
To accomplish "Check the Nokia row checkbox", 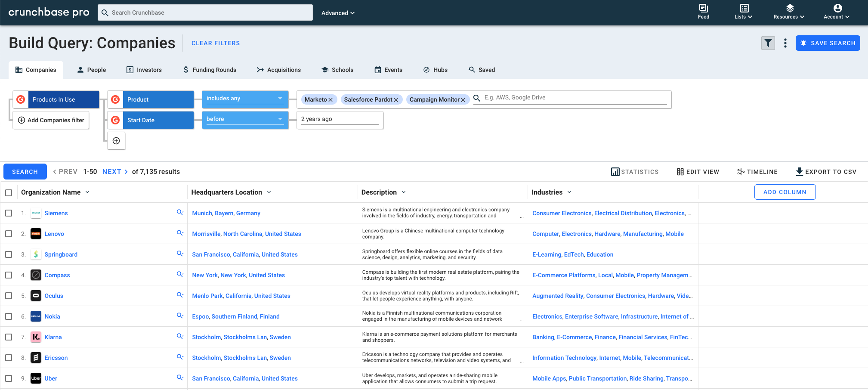I will tap(9, 316).
